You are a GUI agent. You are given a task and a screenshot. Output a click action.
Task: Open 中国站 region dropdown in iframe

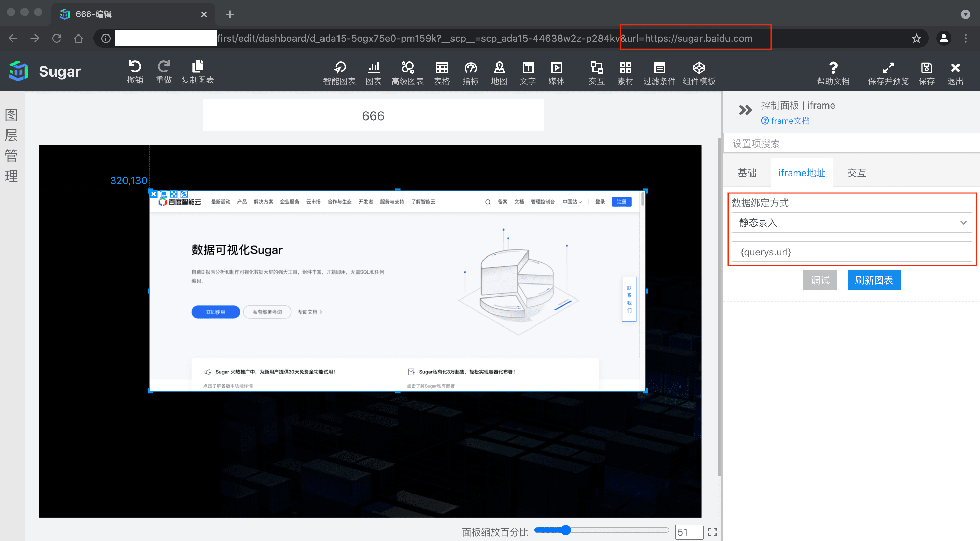pyautogui.click(x=572, y=202)
